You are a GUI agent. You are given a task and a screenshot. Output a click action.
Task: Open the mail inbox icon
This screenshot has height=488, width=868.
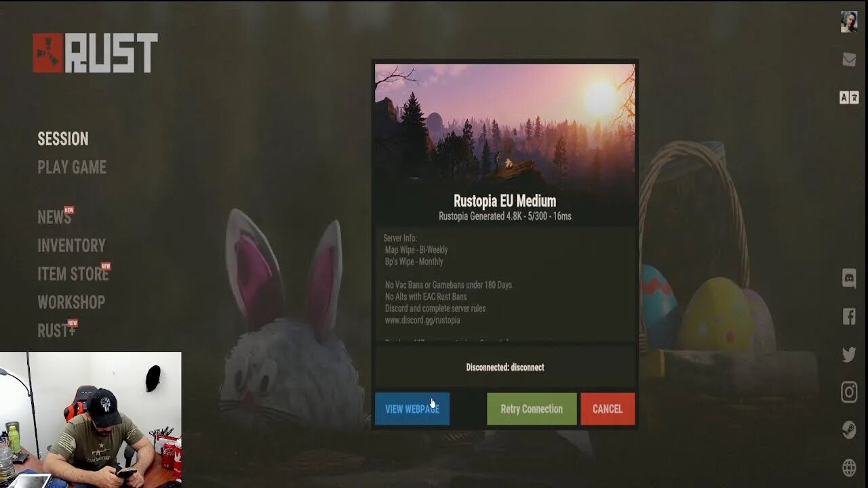[x=849, y=60]
